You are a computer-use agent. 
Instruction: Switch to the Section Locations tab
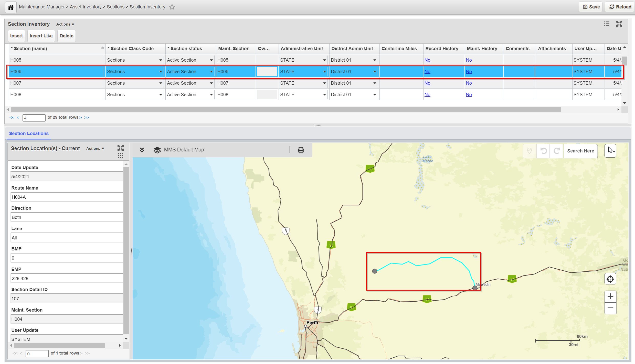29,134
